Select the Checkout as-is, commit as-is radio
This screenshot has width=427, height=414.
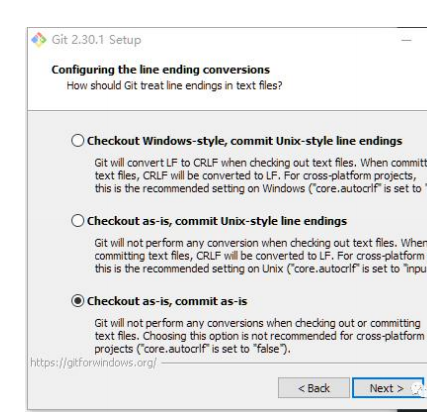pyautogui.click(x=77, y=301)
